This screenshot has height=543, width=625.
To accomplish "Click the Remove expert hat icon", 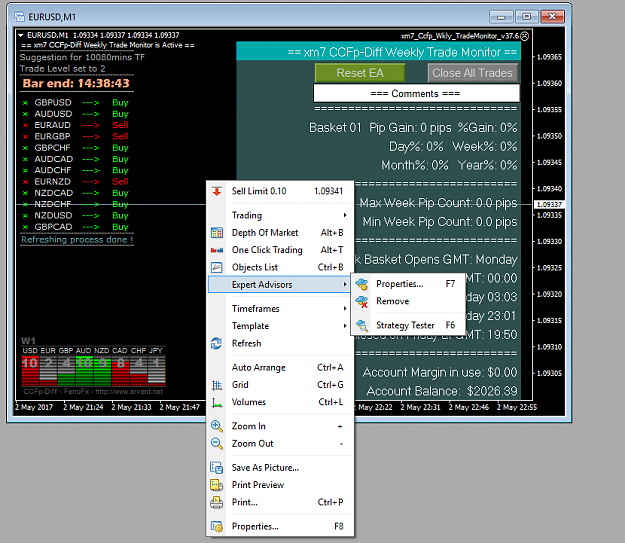I will coord(362,301).
